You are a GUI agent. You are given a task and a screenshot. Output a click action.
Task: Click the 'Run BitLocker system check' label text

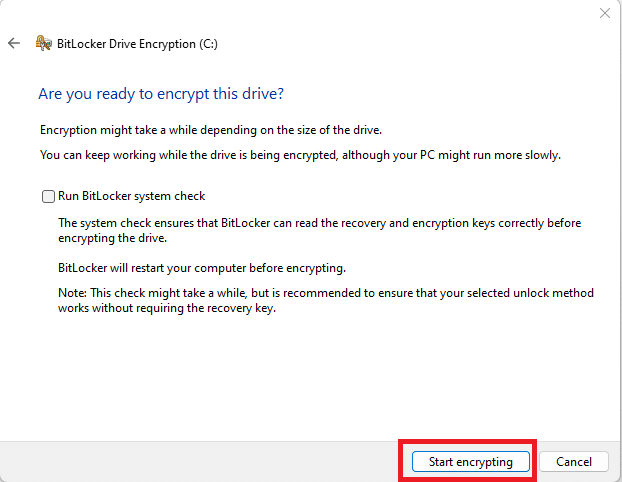pos(131,196)
